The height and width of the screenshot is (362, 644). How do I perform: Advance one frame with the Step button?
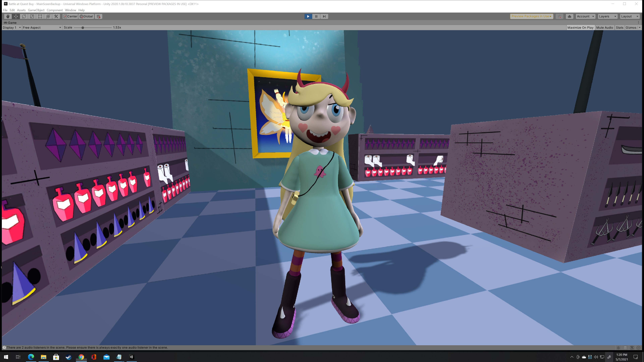coord(324,16)
